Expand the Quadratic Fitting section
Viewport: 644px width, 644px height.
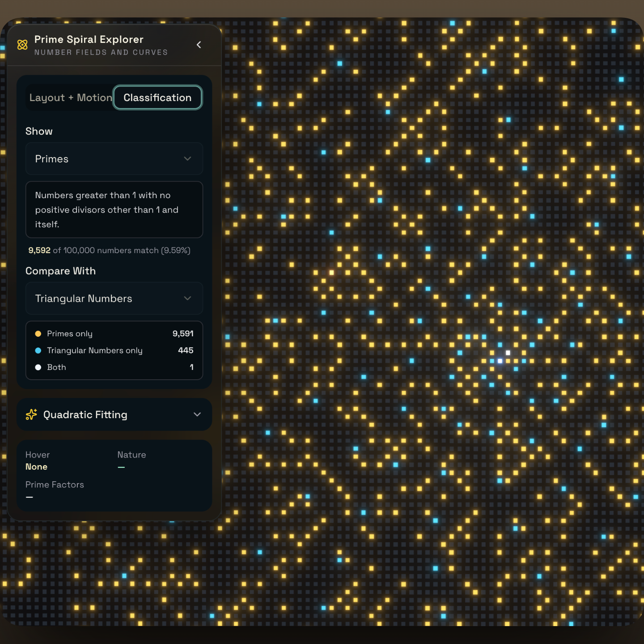[114, 415]
